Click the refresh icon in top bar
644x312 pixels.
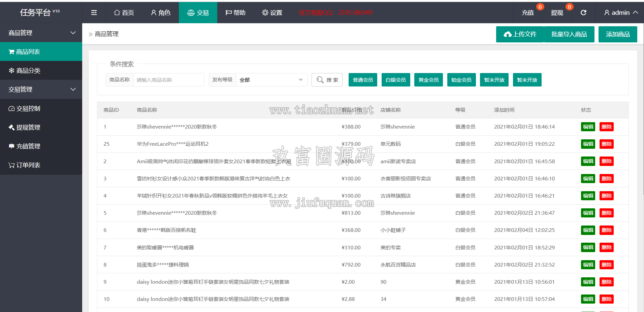(x=583, y=12)
